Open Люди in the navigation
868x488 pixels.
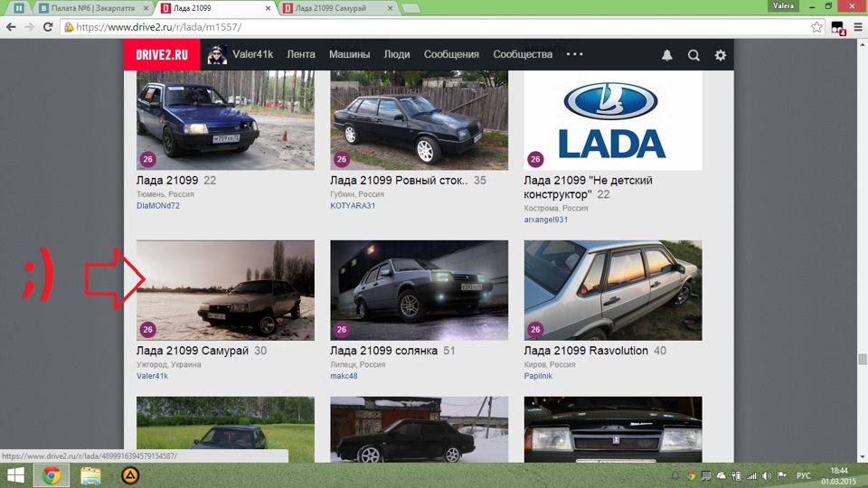point(397,54)
